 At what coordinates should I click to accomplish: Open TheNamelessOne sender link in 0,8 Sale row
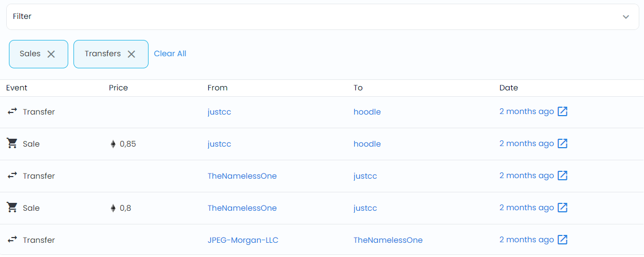pyautogui.click(x=242, y=208)
